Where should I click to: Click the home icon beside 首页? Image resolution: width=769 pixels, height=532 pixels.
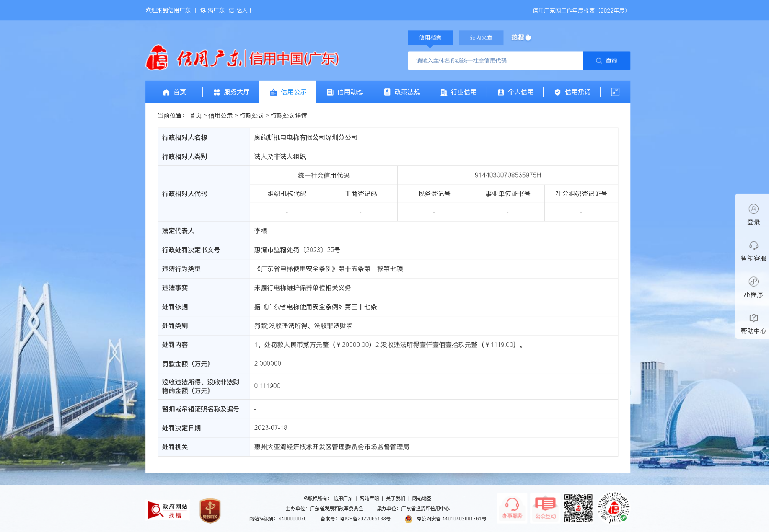(x=166, y=92)
